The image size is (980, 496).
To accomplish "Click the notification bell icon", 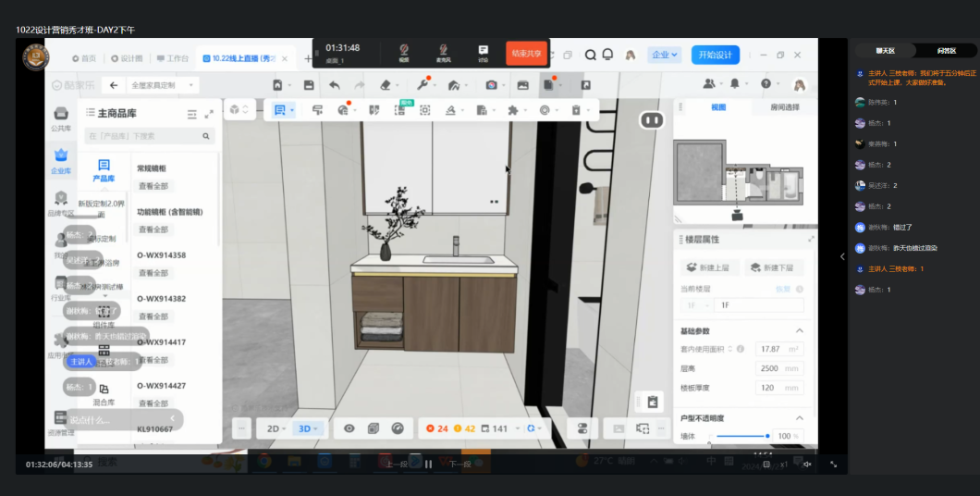I will (607, 55).
